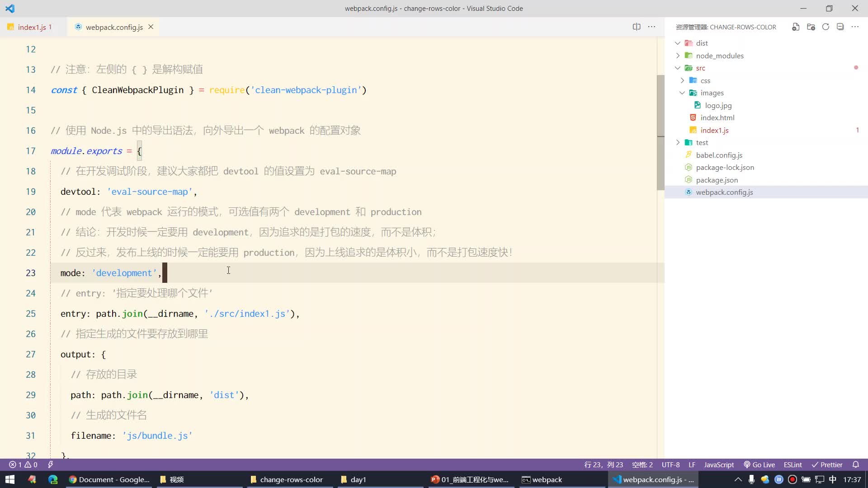The width and height of the screenshot is (868, 488).
Task: Click the 17:37 system clock
Action: [852, 479]
